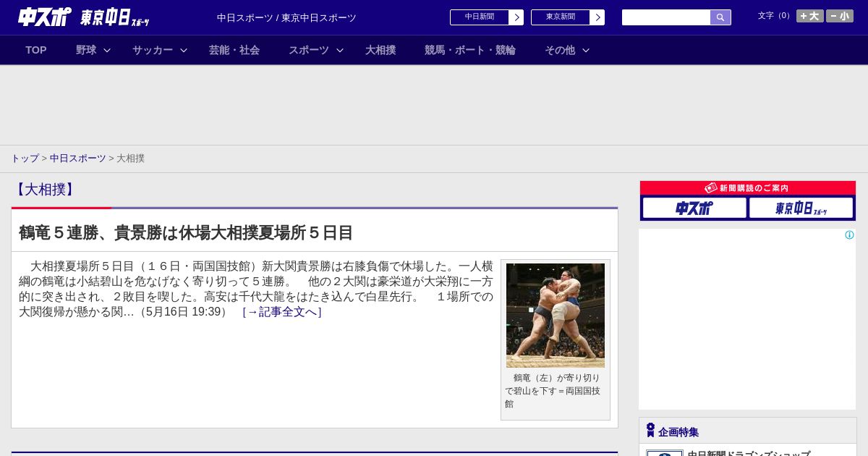Click the 【大相撲】 section heading
868x456 pixels.
click(43, 190)
